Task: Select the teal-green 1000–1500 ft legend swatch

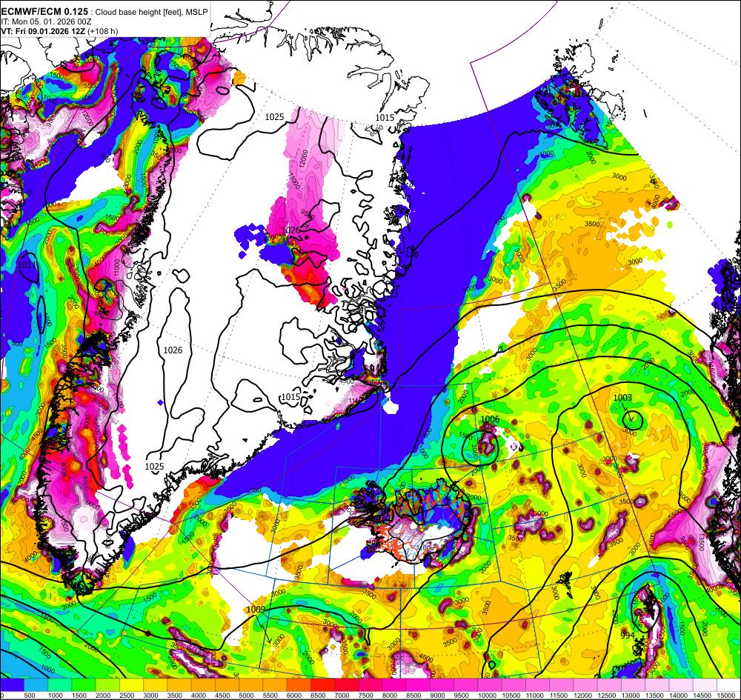Action: (x=60, y=685)
